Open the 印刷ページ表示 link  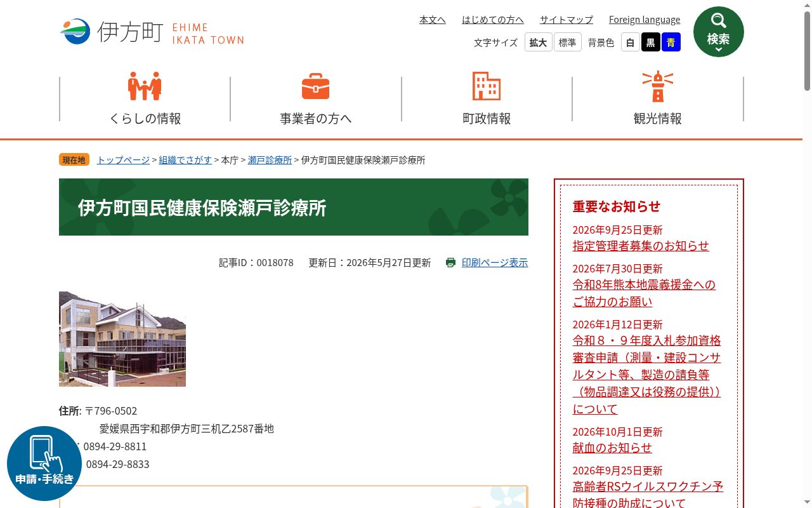coord(495,262)
